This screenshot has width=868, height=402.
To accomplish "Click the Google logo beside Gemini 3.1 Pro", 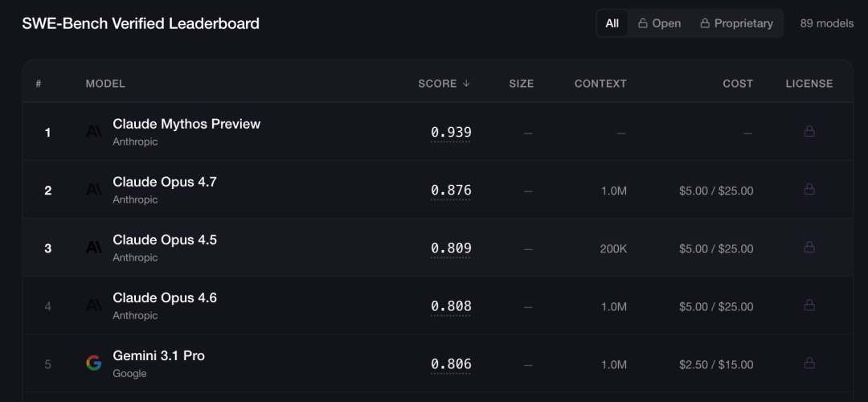I will point(93,363).
